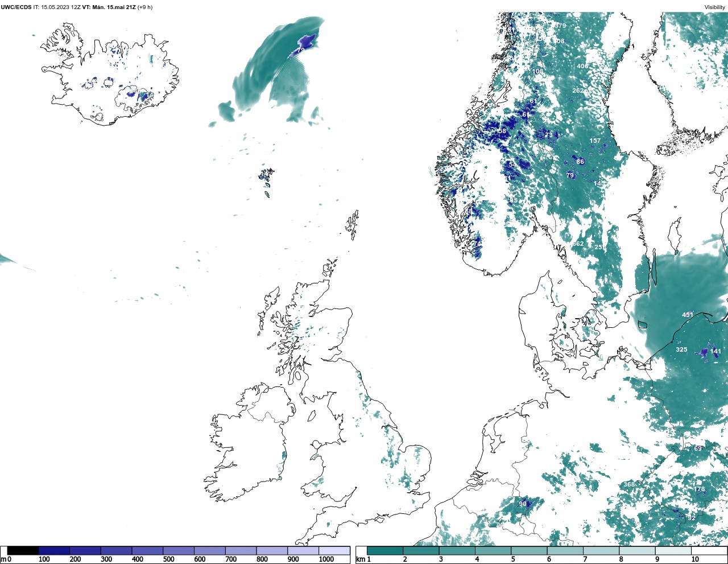Image resolution: width=728 pixels, height=564 pixels.
Task: Select the 3–4 km teal legend swatch
Action: (x=457, y=551)
